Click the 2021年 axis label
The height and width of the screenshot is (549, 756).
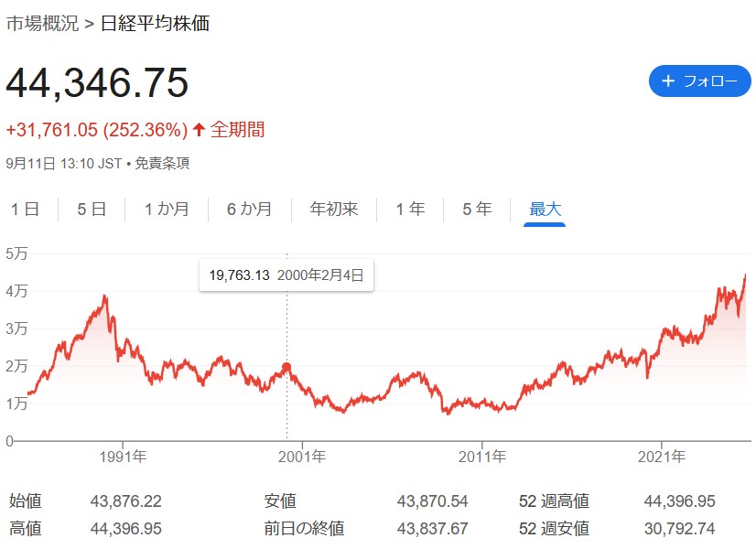click(662, 457)
